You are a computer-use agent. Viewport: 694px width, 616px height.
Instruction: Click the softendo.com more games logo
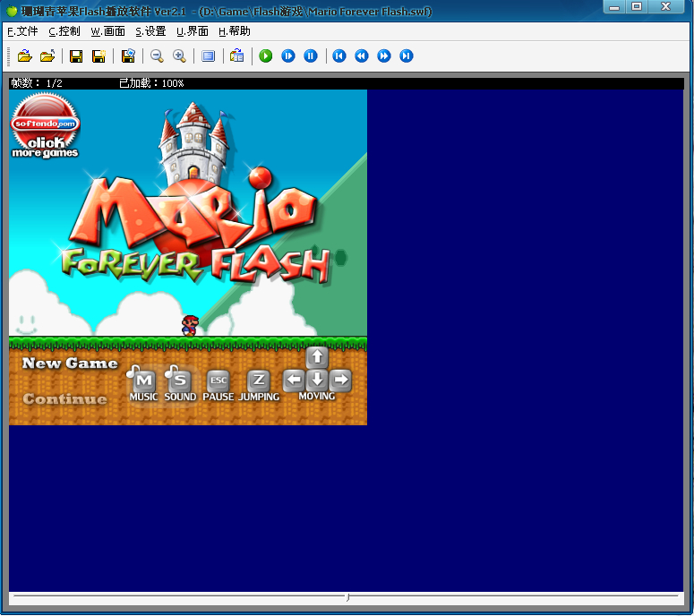(x=45, y=125)
